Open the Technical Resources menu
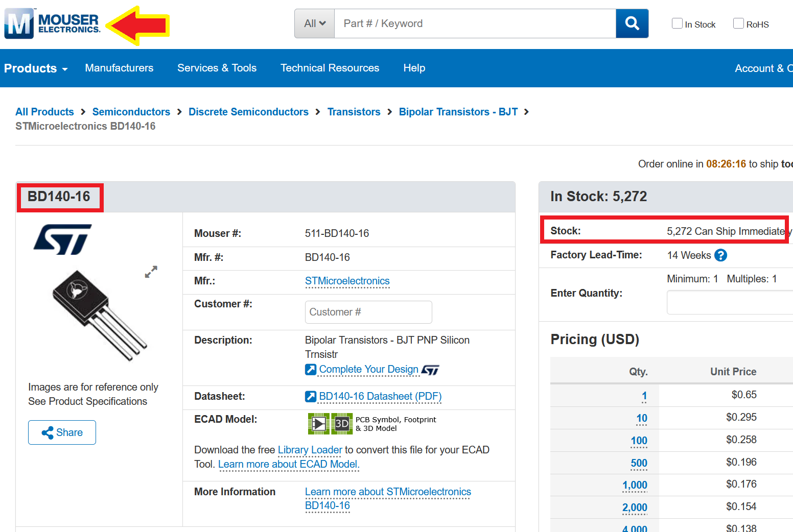The width and height of the screenshot is (793, 532). pyautogui.click(x=330, y=68)
